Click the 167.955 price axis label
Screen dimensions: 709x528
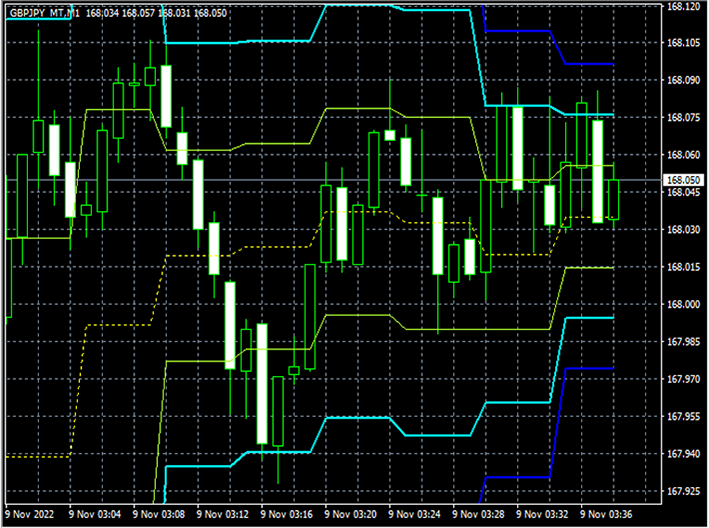(x=683, y=416)
